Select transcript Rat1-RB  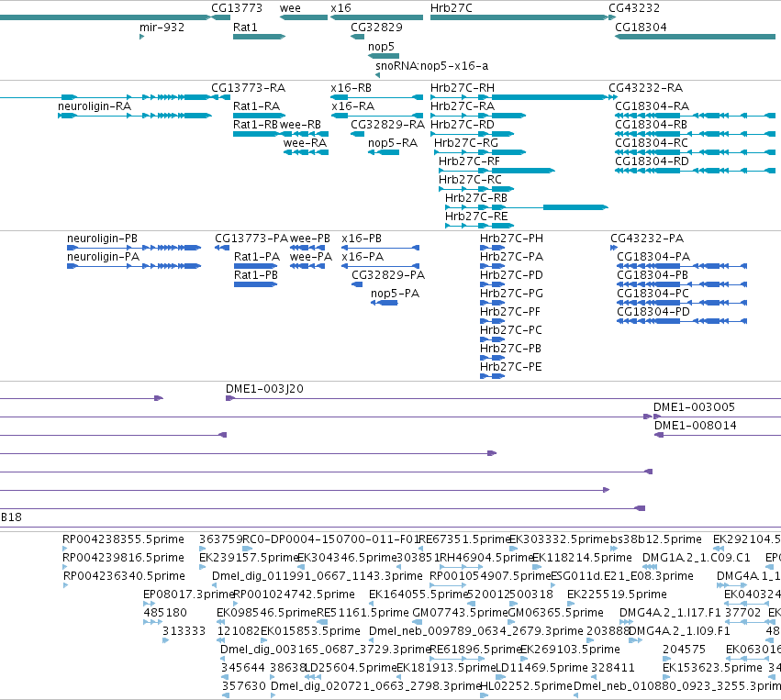coord(255,125)
